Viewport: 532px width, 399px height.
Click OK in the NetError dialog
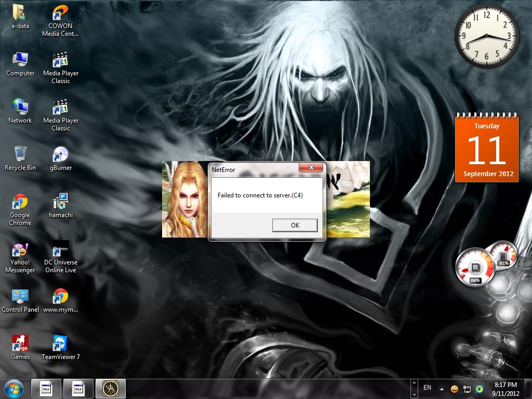(295, 225)
